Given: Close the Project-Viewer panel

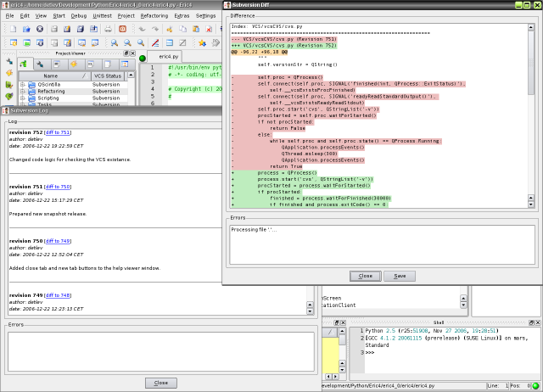Looking at the screenshot, I should (x=132, y=53).
